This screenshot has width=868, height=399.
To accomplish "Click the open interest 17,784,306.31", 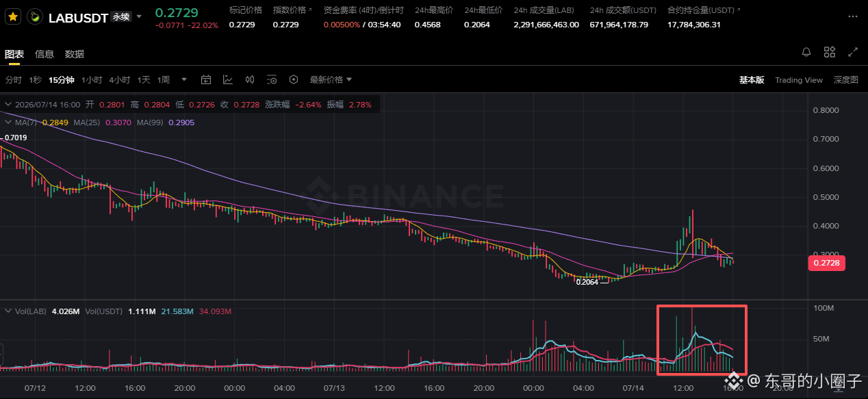I will tap(694, 25).
